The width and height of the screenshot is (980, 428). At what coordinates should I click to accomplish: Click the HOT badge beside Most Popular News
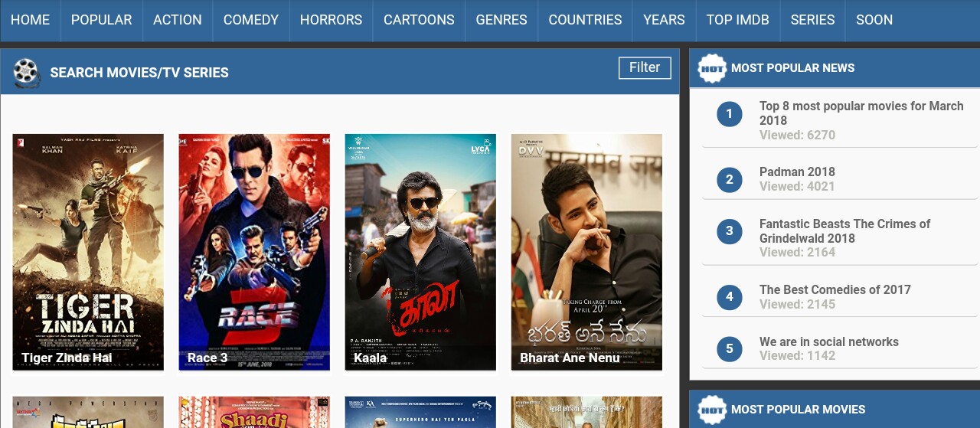tap(713, 68)
